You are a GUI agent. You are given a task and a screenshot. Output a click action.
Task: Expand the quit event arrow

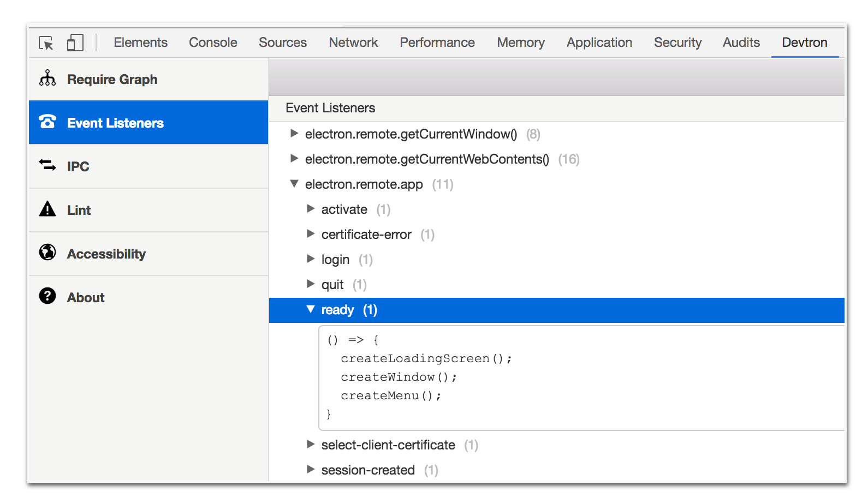[x=311, y=284]
